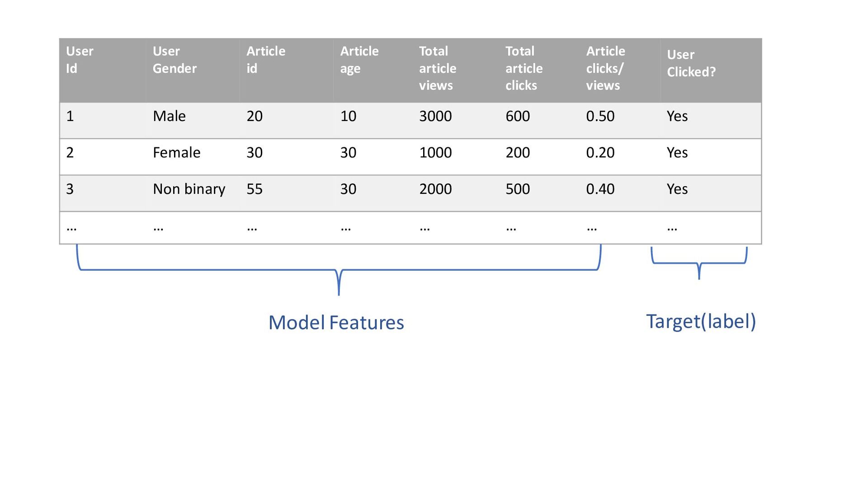The width and height of the screenshot is (868, 488).
Task: Select the 'Male' gender cell
Action: click(x=193, y=121)
